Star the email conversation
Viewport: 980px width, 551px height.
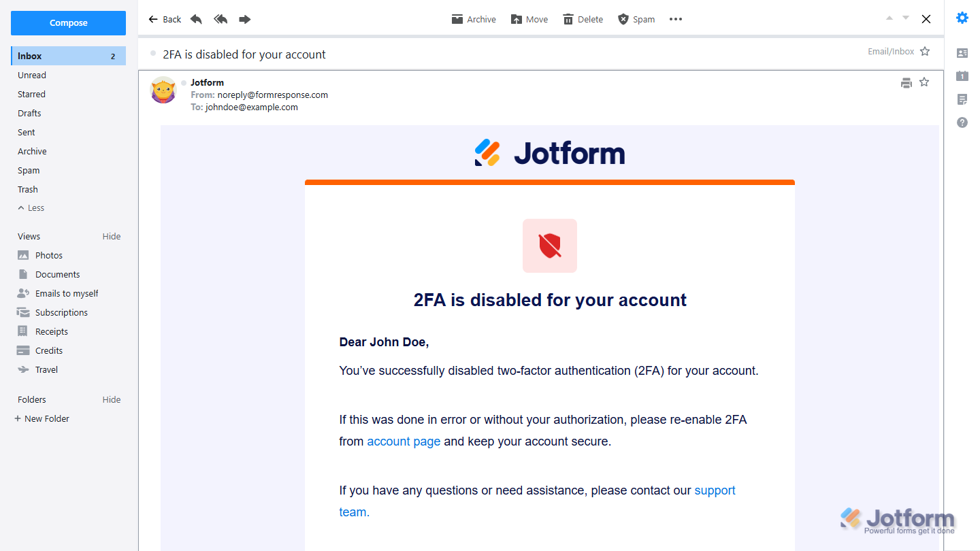click(924, 50)
